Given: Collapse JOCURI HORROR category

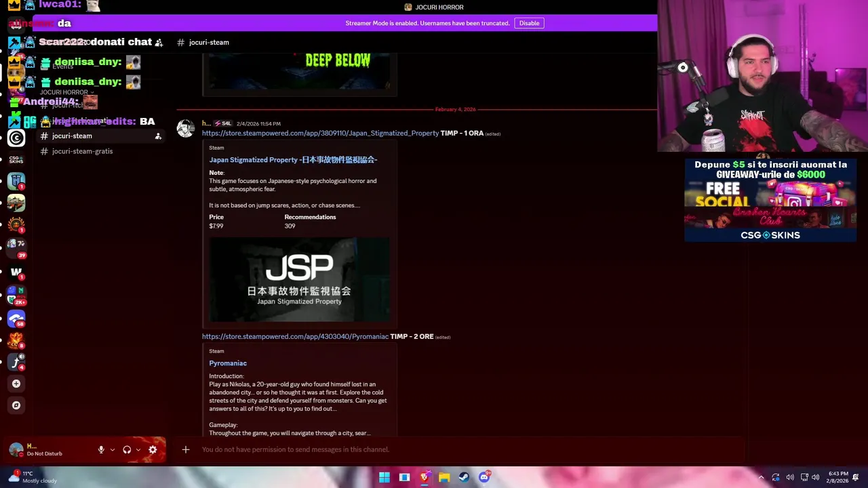Looking at the screenshot, I should 66,92.
